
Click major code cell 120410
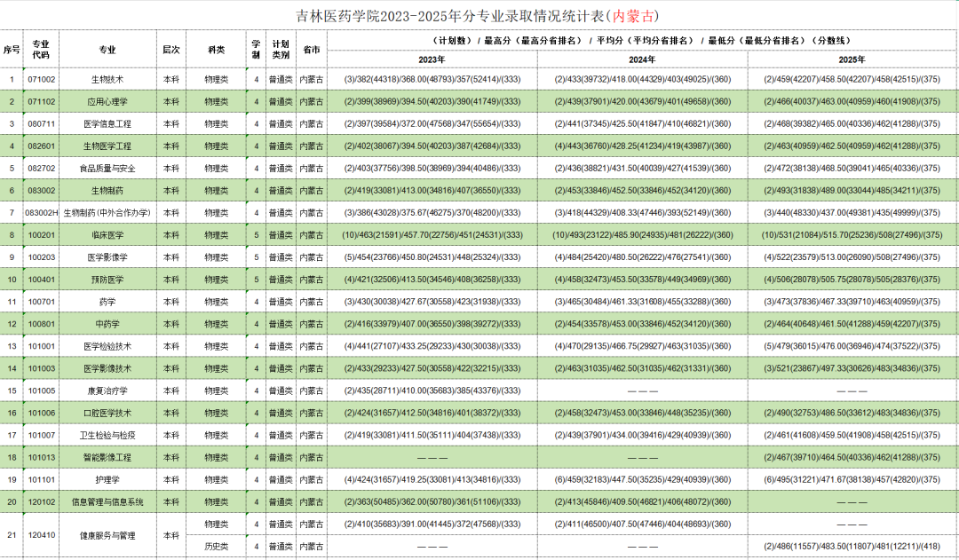click(x=41, y=535)
